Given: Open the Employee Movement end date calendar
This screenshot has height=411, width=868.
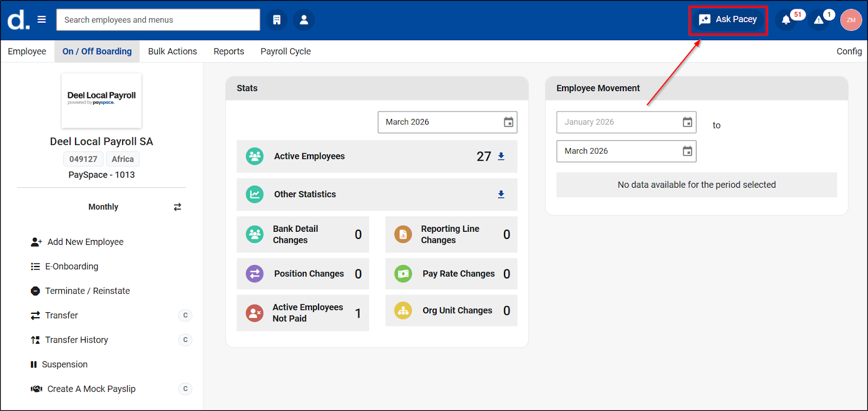Looking at the screenshot, I should [x=687, y=151].
